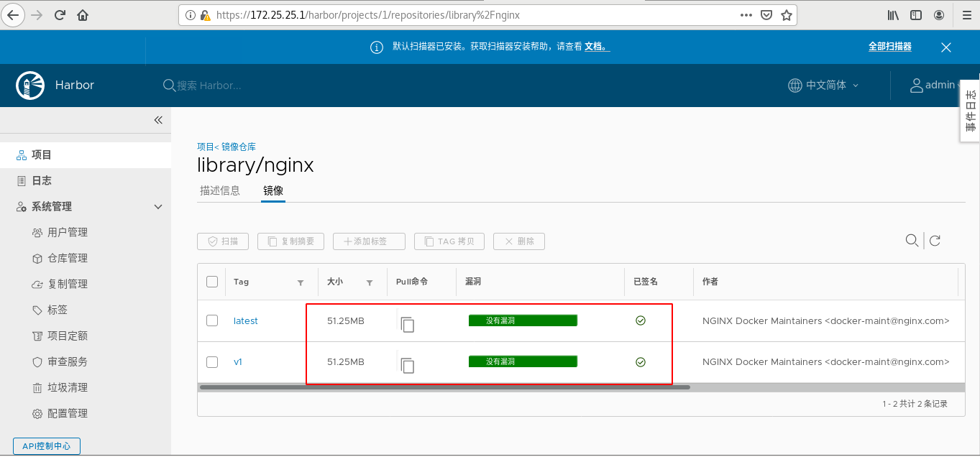The image size is (980, 457).
Task: Click the search magnifier in repository toolbar
Action: coord(912,241)
